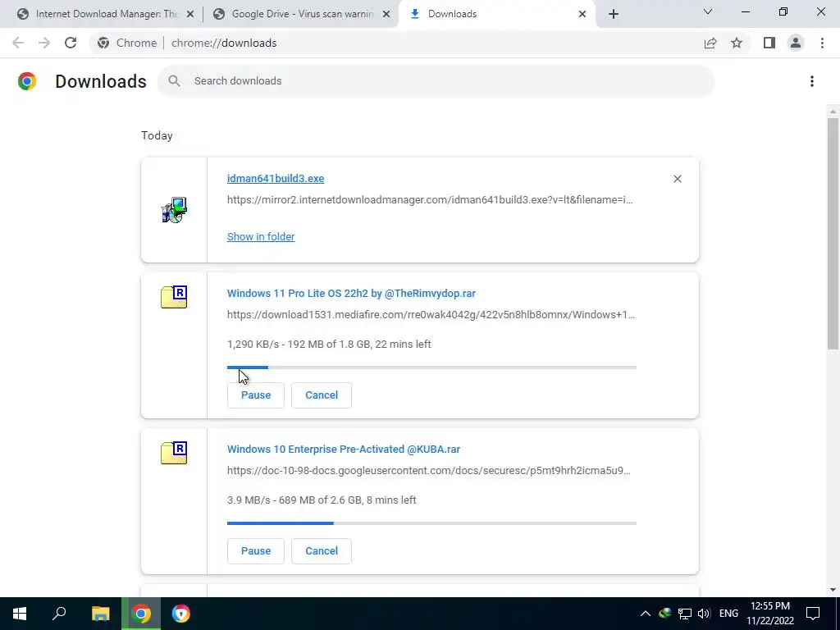
Task: Close the Internet Download Manager tab
Action: (x=190, y=14)
